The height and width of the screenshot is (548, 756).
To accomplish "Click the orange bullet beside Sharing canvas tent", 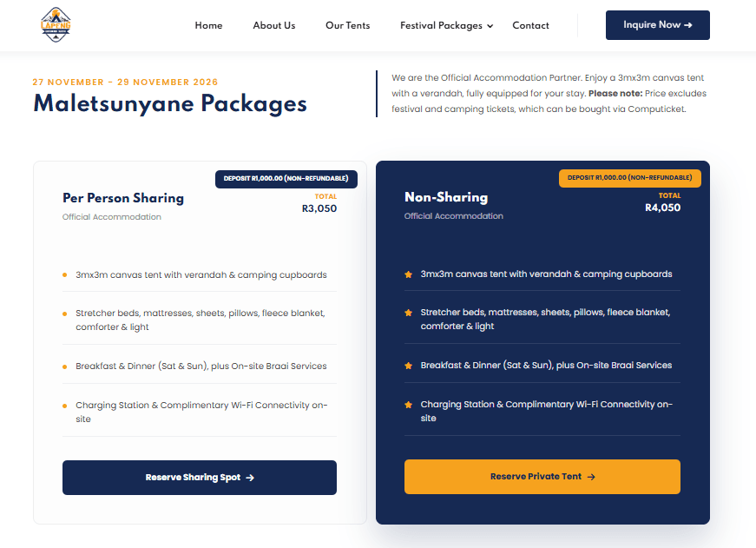I will pos(64,275).
